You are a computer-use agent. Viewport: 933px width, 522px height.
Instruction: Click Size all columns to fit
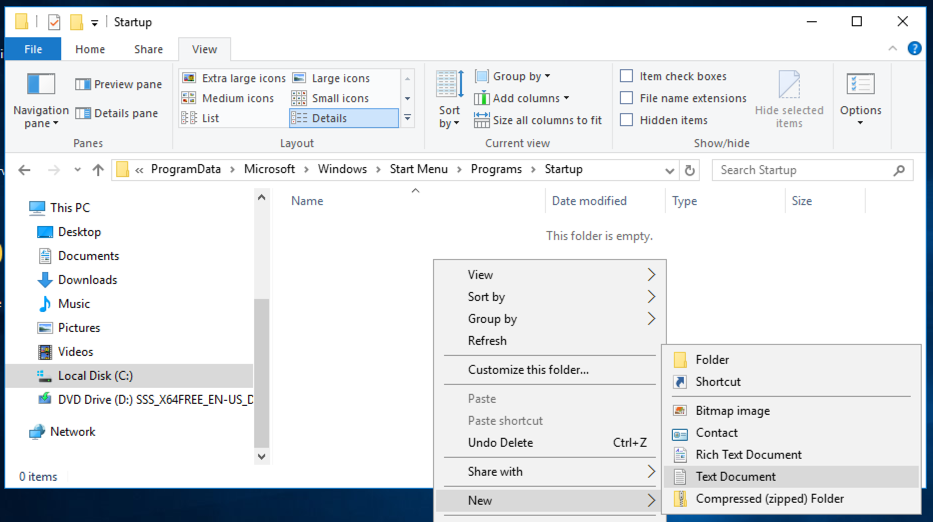coord(539,120)
